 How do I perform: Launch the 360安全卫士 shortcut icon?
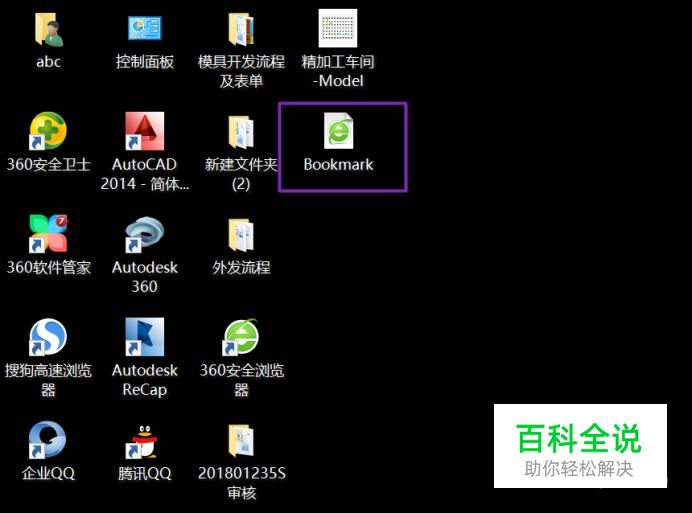click(x=48, y=131)
